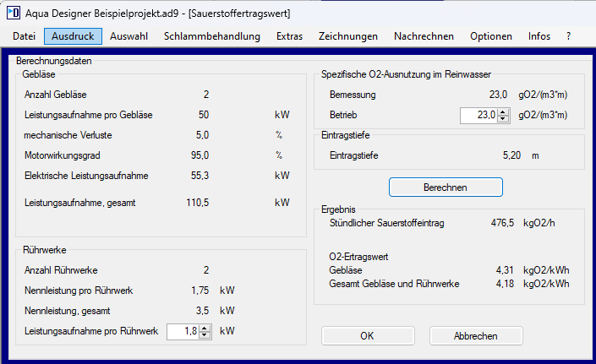Open the Optionen menu

point(491,36)
